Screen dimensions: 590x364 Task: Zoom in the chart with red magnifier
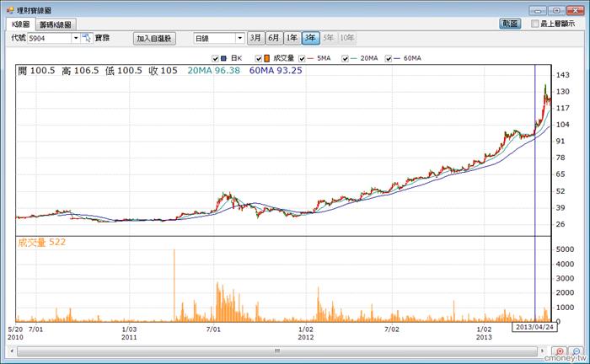point(560,351)
